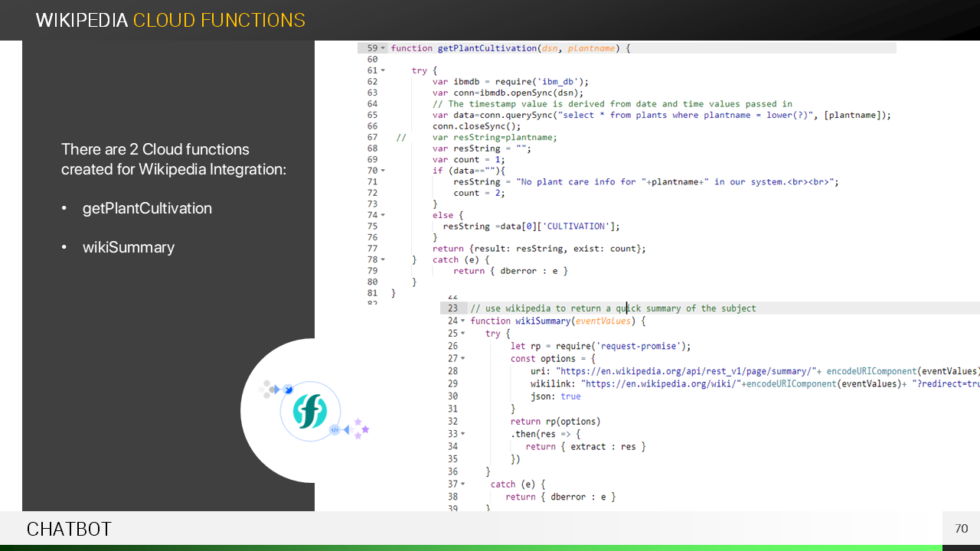This screenshot has height=551, width=980.
Task: Fold the if block at line 70
Action: pos(384,171)
